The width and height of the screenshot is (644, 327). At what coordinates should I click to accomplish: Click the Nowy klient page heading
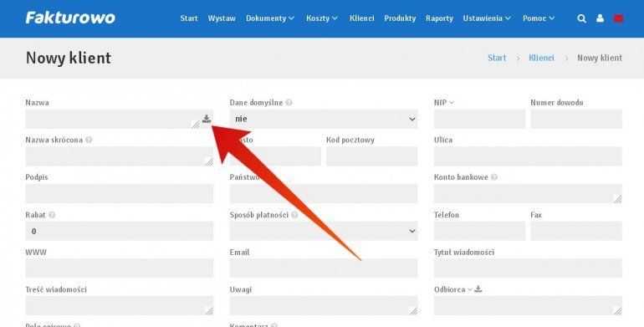[69, 58]
